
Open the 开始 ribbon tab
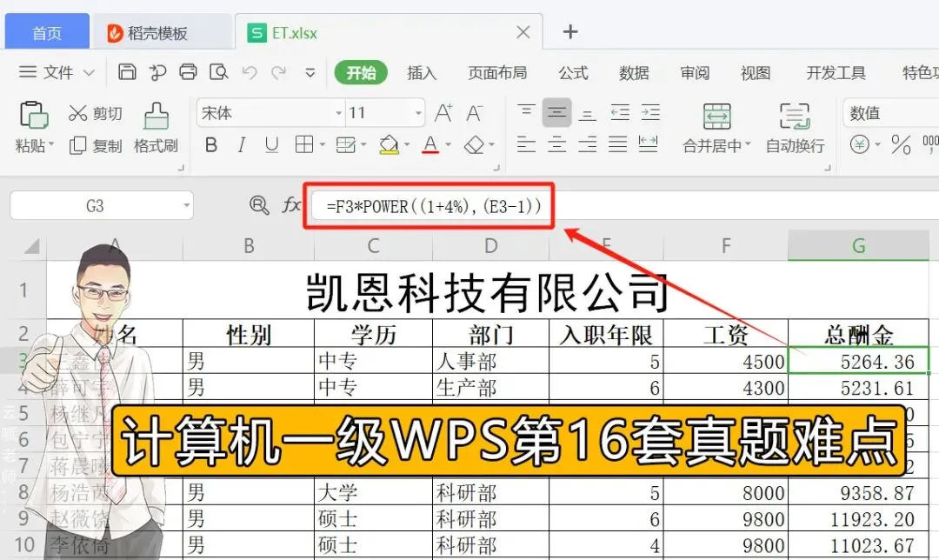[x=361, y=72]
